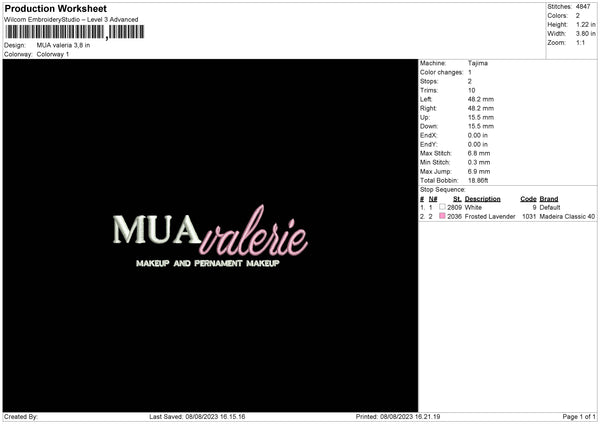Click the 'Default' brand entry
The height and width of the screenshot is (424, 600).
[x=550, y=207]
